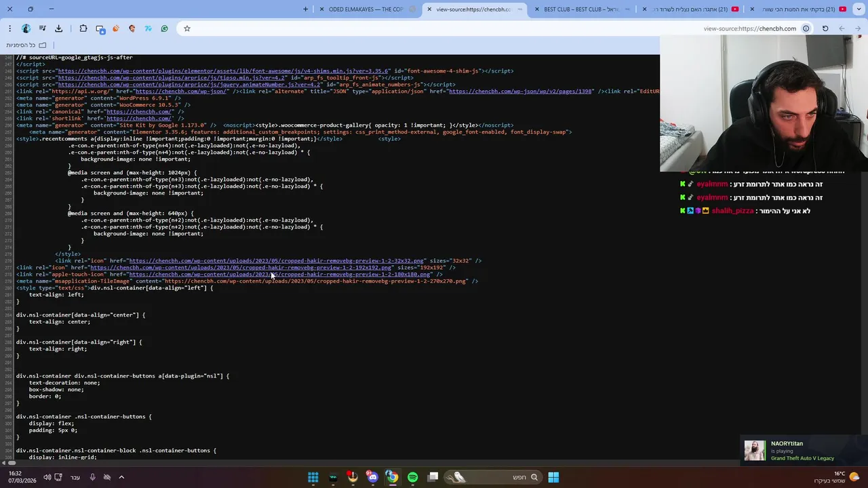Open Chrome from the taskbar
This screenshot has width=868, height=488.
coord(392,477)
